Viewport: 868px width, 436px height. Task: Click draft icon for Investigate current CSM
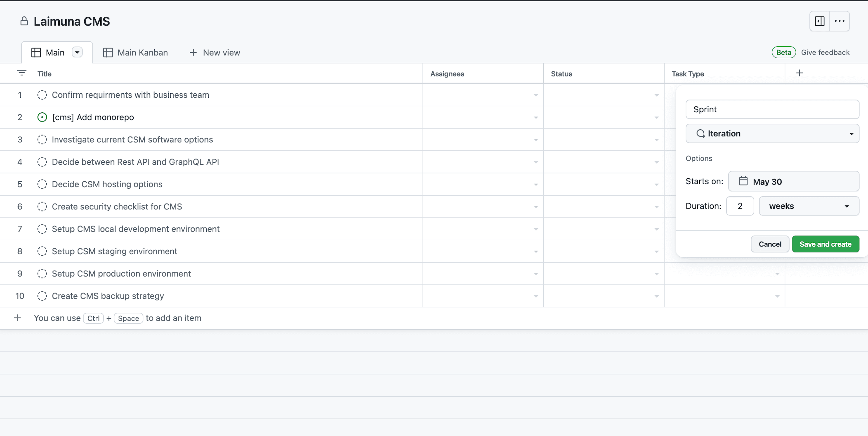coord(42,139)
